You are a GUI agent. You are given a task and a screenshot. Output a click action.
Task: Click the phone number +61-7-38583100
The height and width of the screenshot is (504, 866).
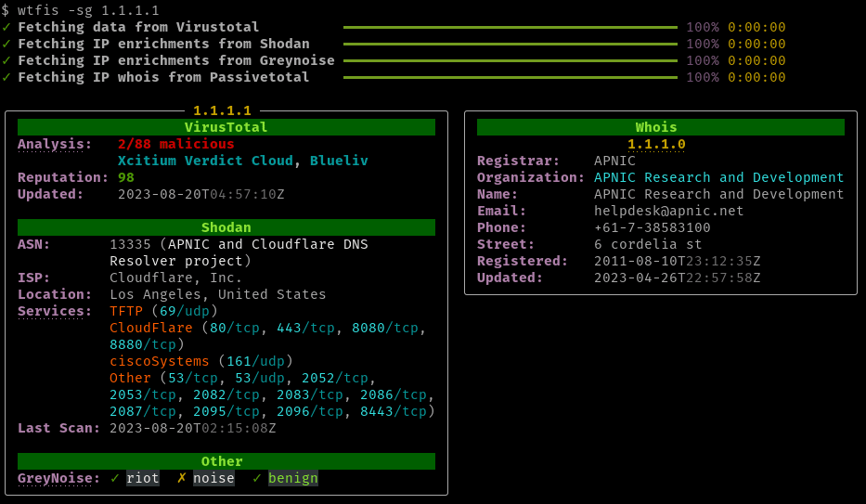[x=653, y=227]
